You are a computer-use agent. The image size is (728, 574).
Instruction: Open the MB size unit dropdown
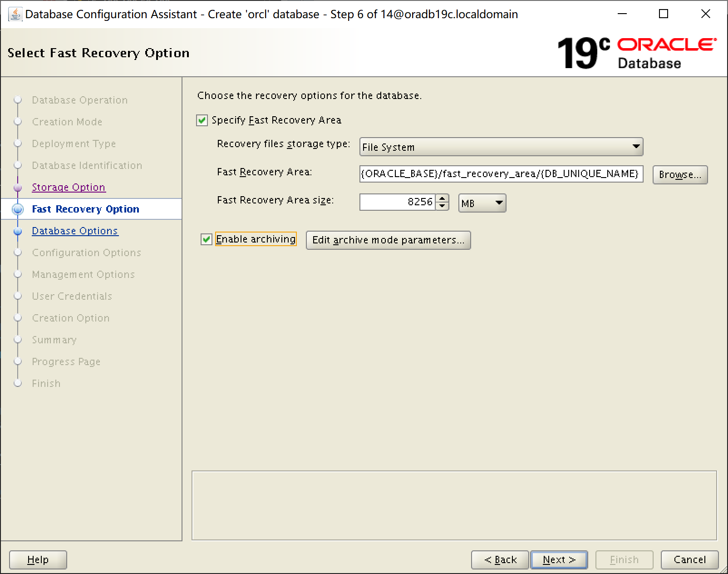[482, 203]
